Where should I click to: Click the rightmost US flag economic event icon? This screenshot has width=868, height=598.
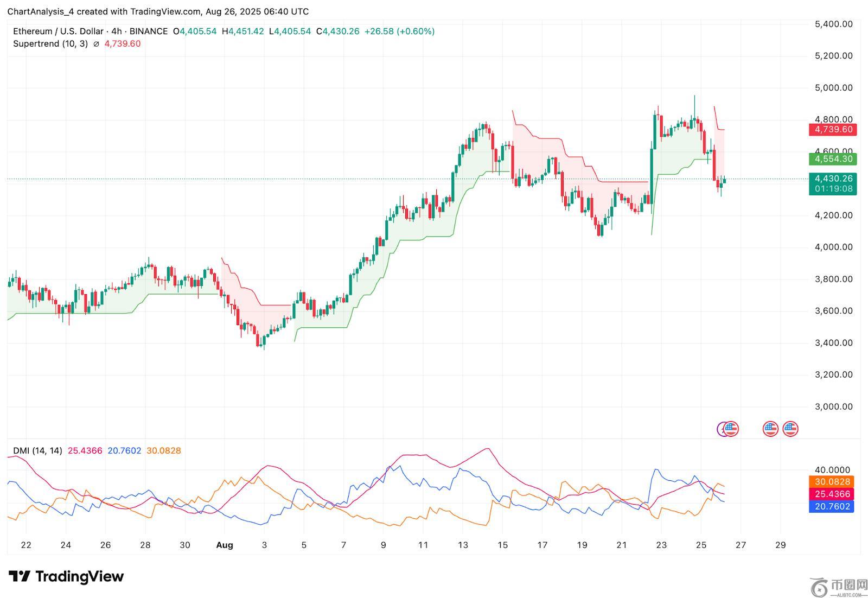pos(790,429)
